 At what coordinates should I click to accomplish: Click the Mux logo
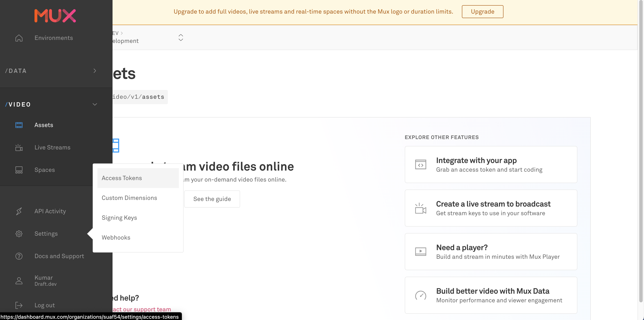tap(55, 16)
